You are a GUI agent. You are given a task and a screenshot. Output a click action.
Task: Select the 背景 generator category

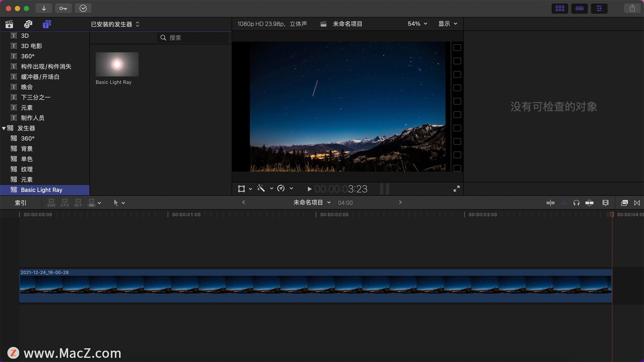click(27, 149)
